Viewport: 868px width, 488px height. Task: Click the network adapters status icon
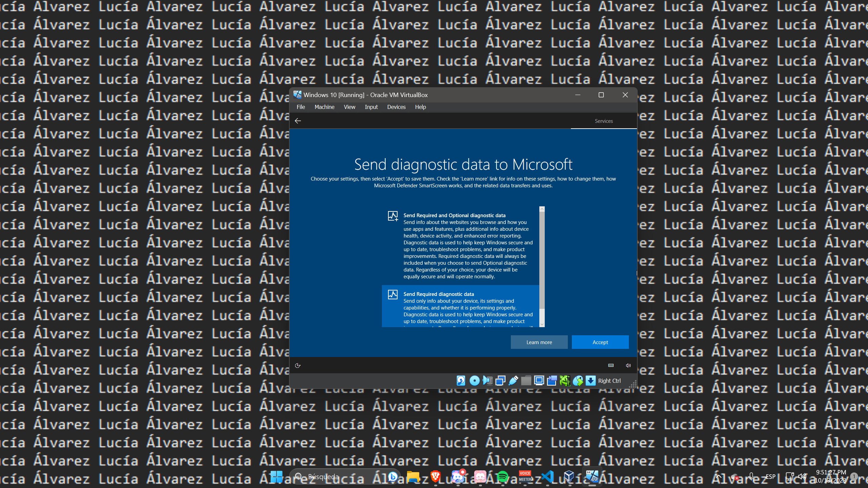(500, 380)
